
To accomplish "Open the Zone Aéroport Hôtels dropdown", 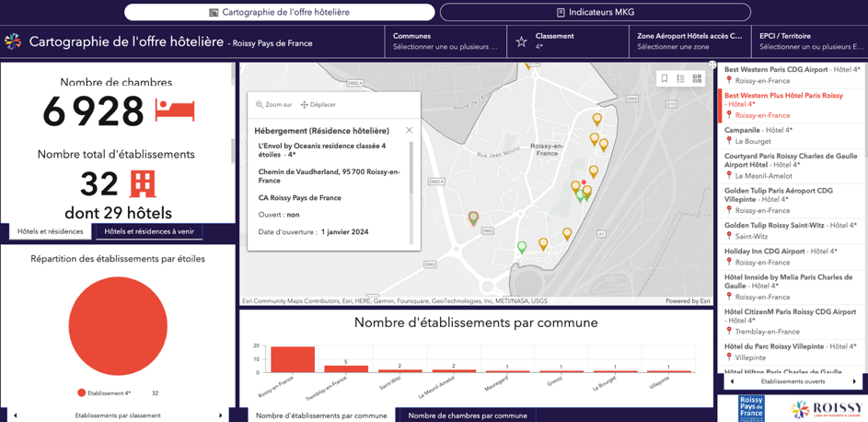I will click(689, 41).
